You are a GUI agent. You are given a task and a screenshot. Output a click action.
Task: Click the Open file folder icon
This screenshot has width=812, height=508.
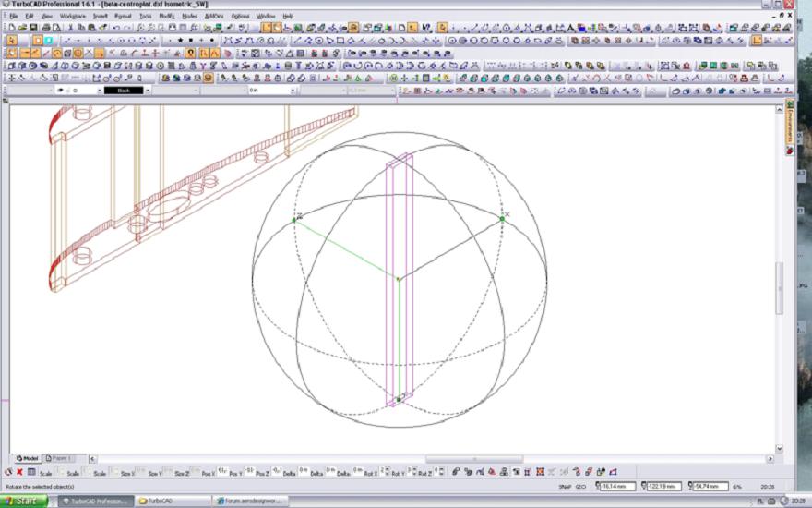click(21, 29)
